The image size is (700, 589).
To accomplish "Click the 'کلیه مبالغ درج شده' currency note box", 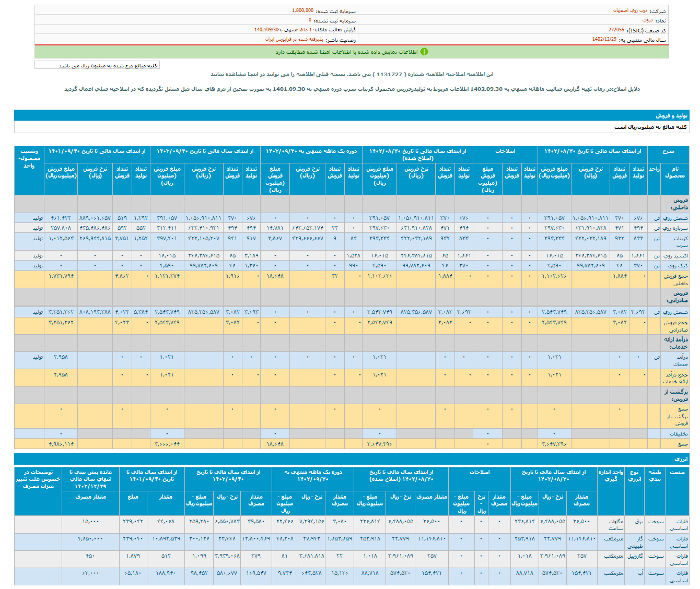I will point(97,65).
